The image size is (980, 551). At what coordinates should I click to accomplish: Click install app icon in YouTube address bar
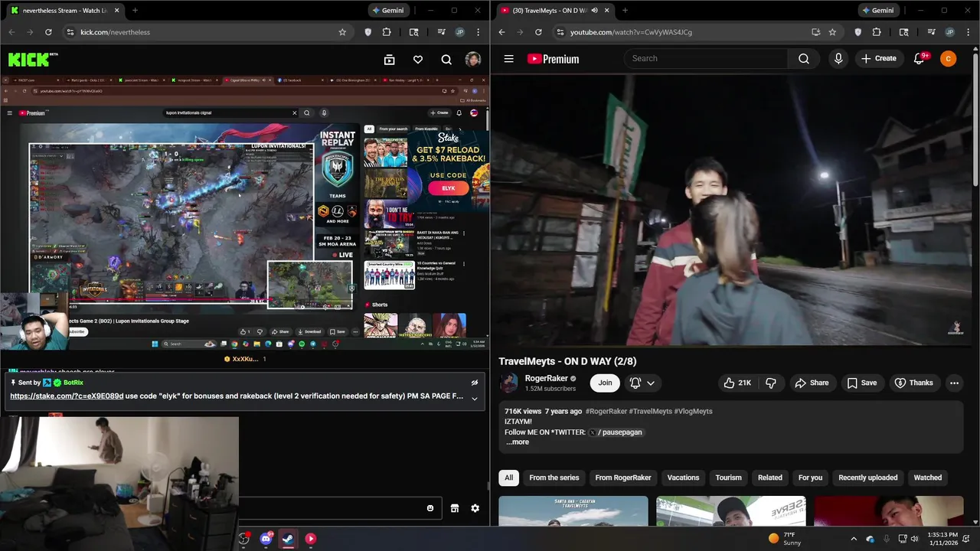tap(815, 32)
